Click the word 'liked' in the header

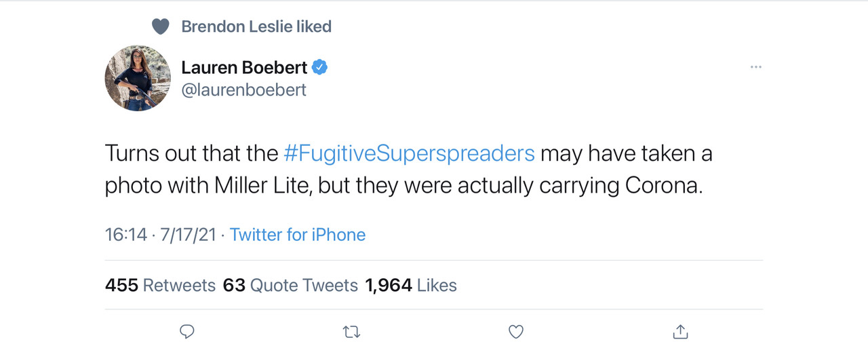(x=313, y=27)
